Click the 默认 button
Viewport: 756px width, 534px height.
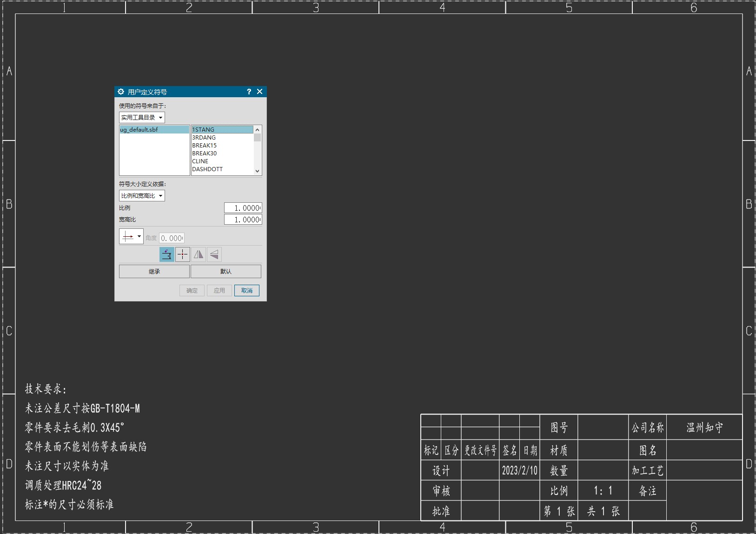click(x=226, y=272)
